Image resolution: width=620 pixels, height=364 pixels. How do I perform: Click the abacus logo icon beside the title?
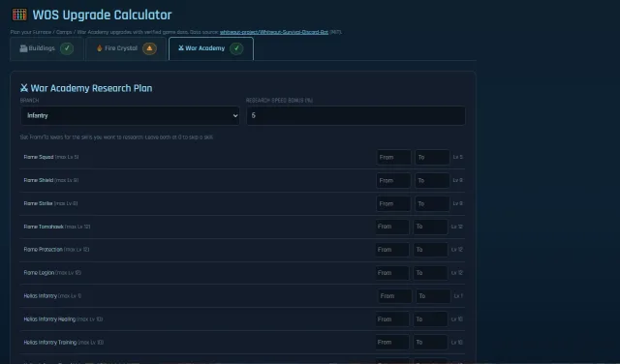tap(19, 15)
